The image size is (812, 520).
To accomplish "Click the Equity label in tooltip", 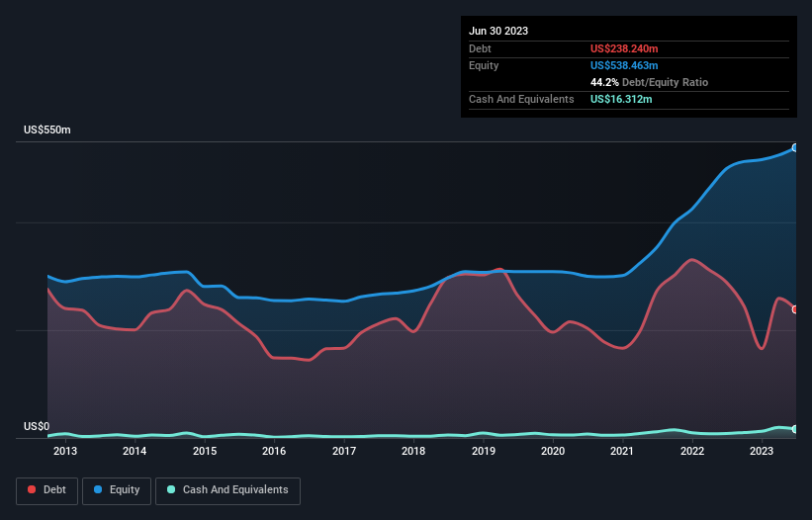I will pos(484,65).
